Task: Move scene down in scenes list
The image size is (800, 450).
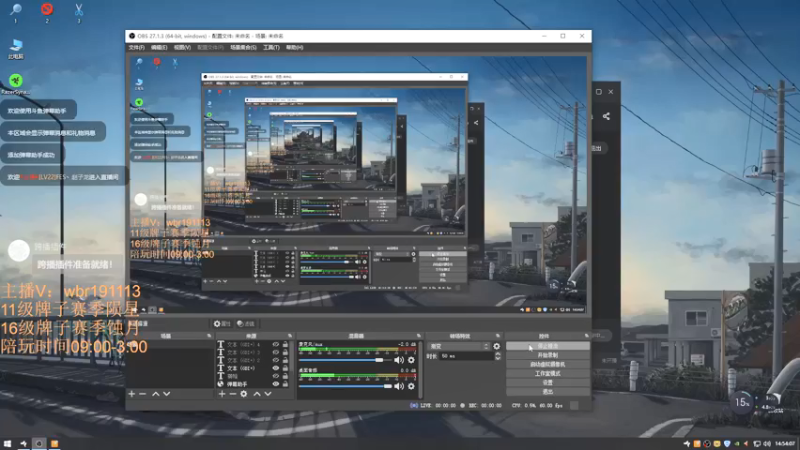Action: point(166,394)
